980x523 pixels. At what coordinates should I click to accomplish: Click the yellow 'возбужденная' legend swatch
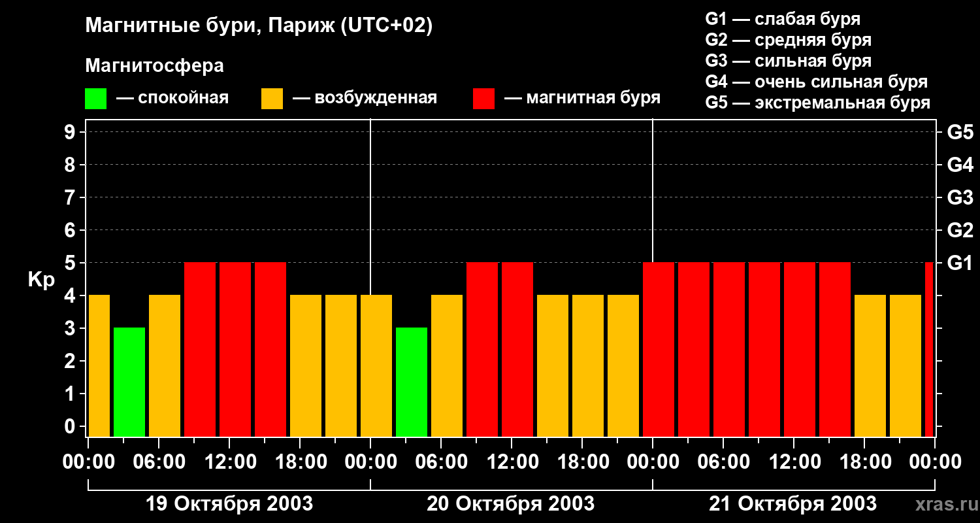point(272,99)
